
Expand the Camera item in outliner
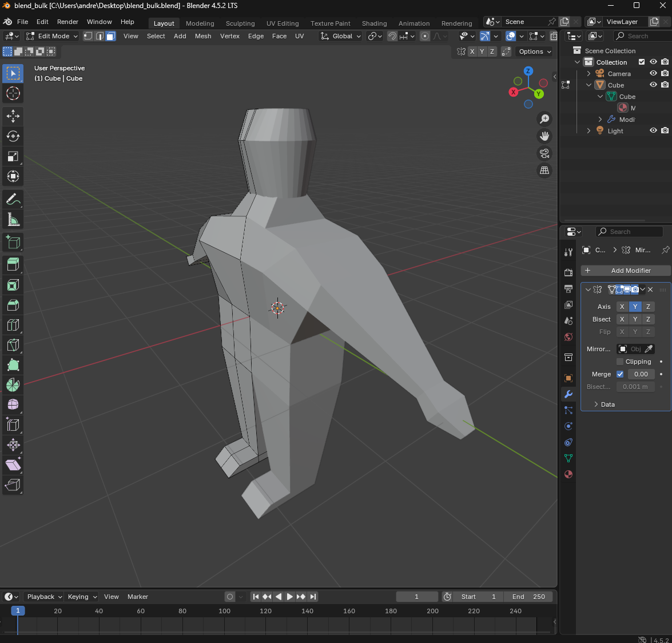click(x=589, y=74)
